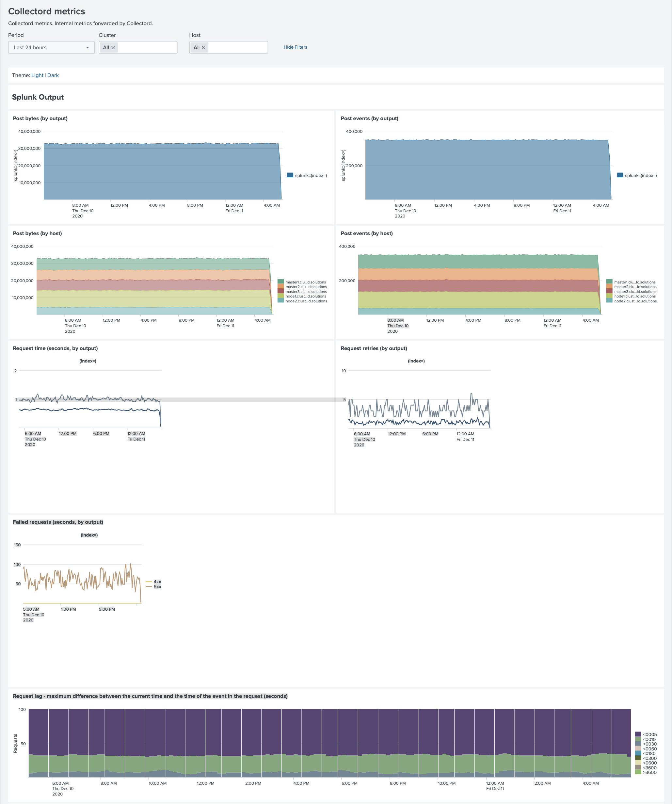
Task: Remove the All token from the Host filter
Action: tap(203, 48)
